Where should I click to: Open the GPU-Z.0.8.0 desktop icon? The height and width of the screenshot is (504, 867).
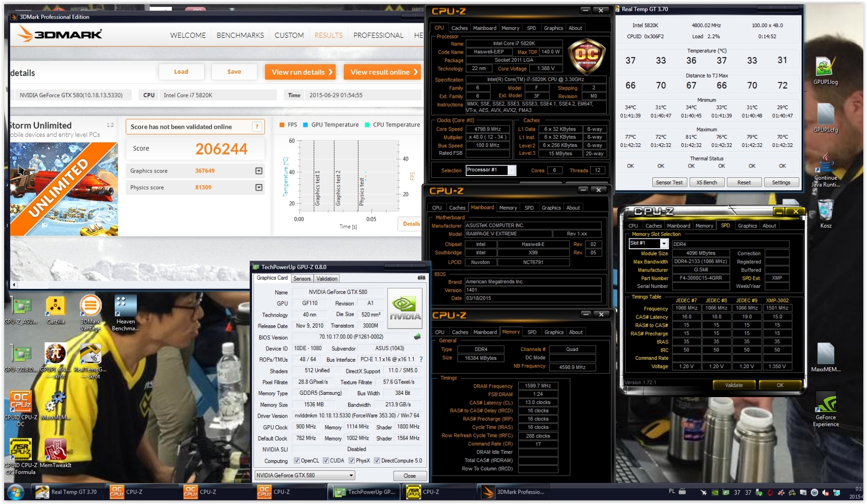pos(21,358)
